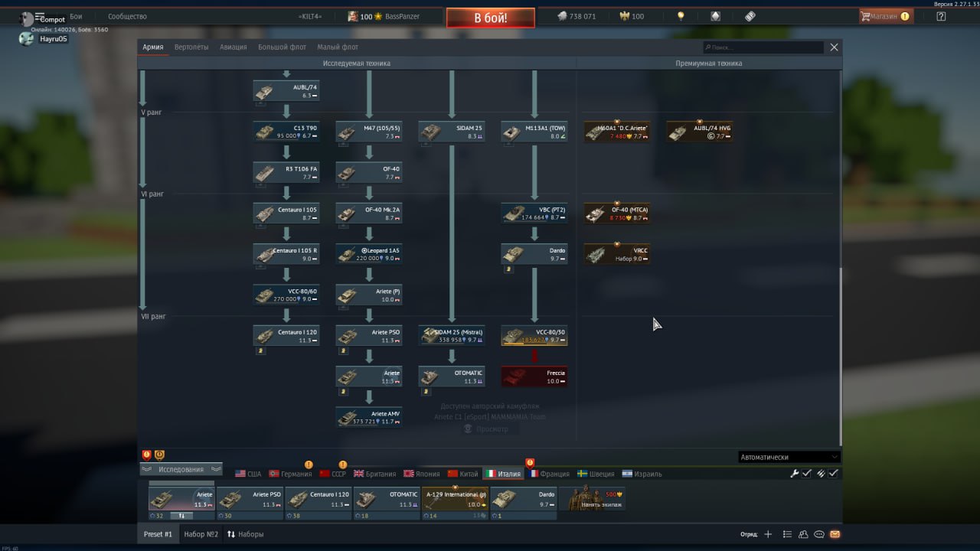Select the Dardo in research tree
This screenshot has height=551, width=980.
click(534, 254)
